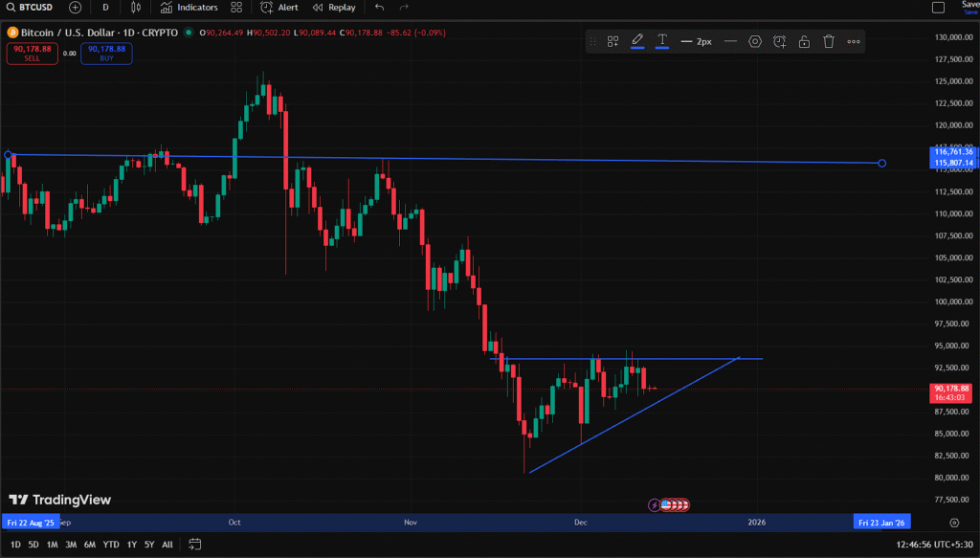
Task: Open the candlestick chart style selector
Action: (136, 8)
